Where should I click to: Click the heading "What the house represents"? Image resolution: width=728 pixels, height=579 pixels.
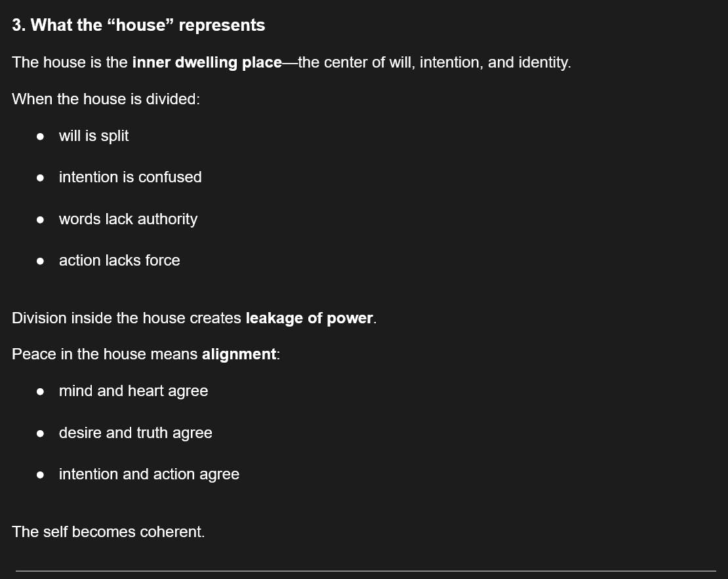tap(138, 26)
